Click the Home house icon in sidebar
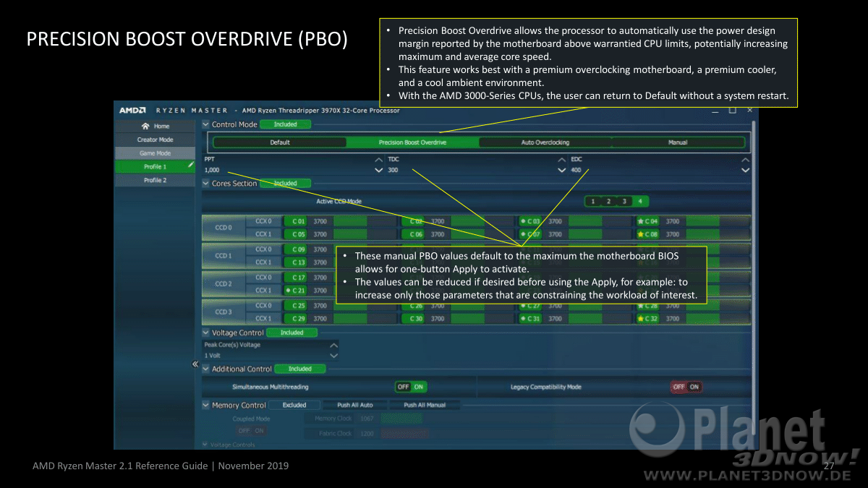The height and width of the screenshot is (488, 868). click(145, 126)
